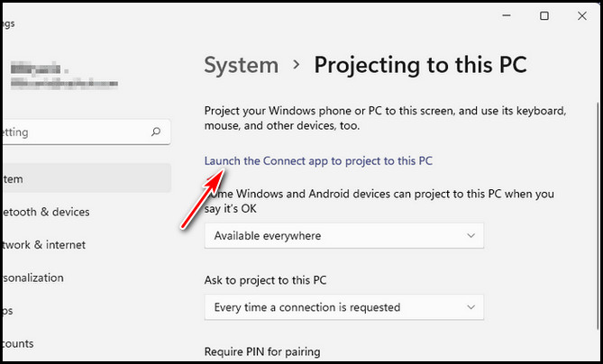Expand the Available everywhere dropdown

pos(343,236)
